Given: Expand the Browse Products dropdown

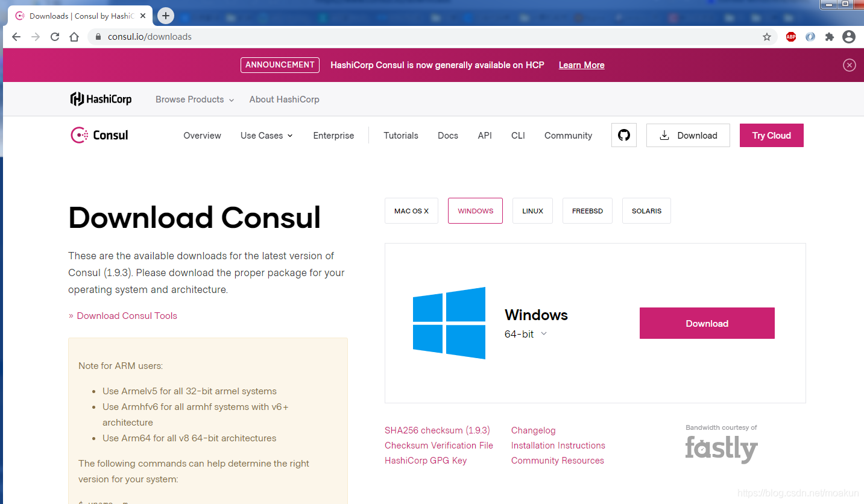Looking at the screenshot, I should click(x=194, y=99).
